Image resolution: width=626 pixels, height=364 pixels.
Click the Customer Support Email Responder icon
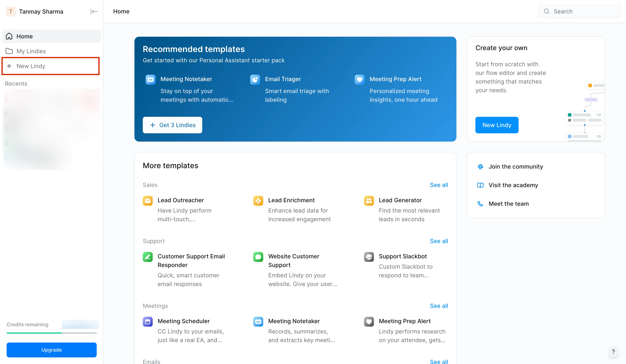coord(148,257)
